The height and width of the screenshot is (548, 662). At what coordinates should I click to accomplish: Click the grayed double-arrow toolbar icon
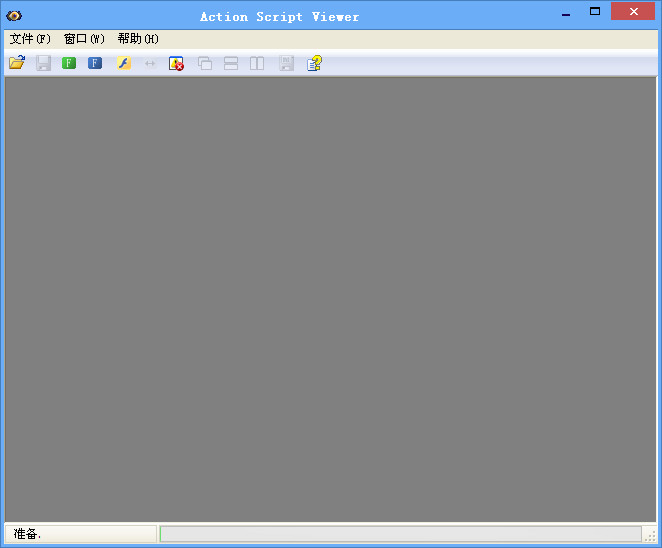pyautogui.click(x=150, y=64)
